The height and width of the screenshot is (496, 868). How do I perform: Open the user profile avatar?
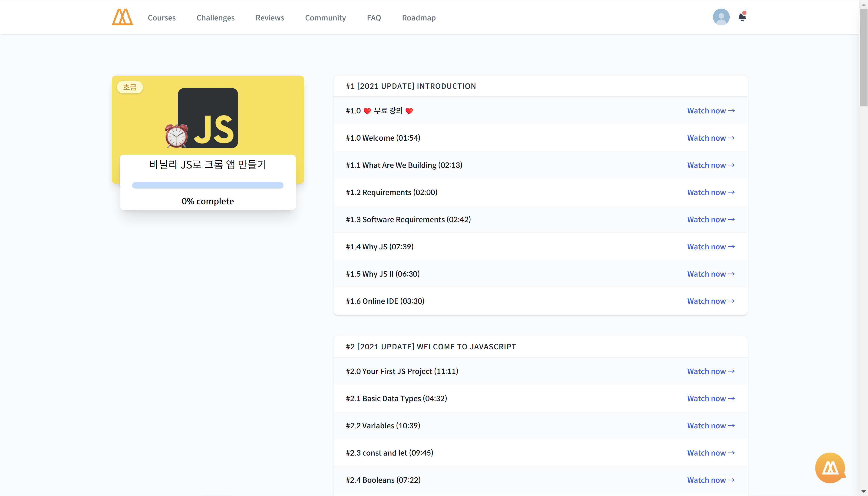point(721,17)
